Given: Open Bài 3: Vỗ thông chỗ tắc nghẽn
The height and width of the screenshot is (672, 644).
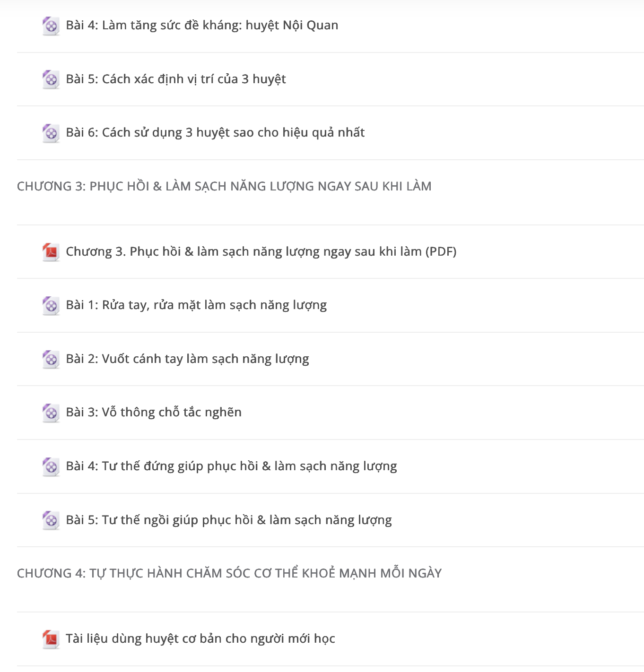Looking at the screenshot, I should click(x=154, y=413).
